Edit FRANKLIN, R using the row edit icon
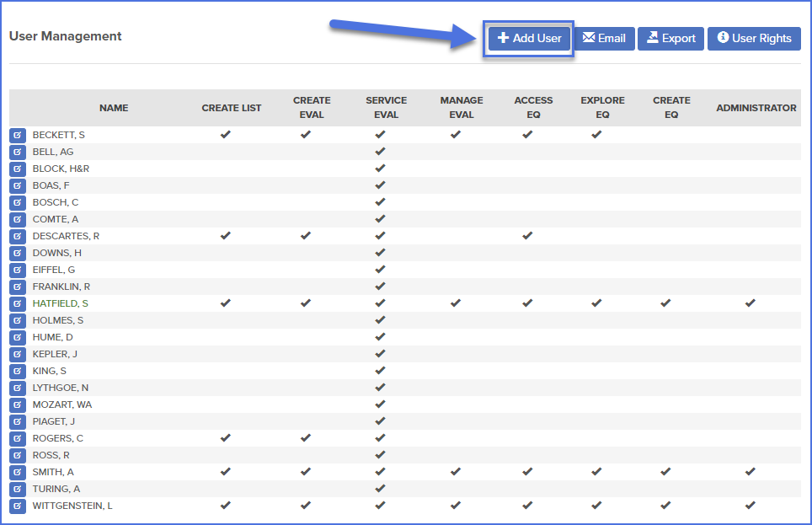812x525 pixels. (18, 287)
